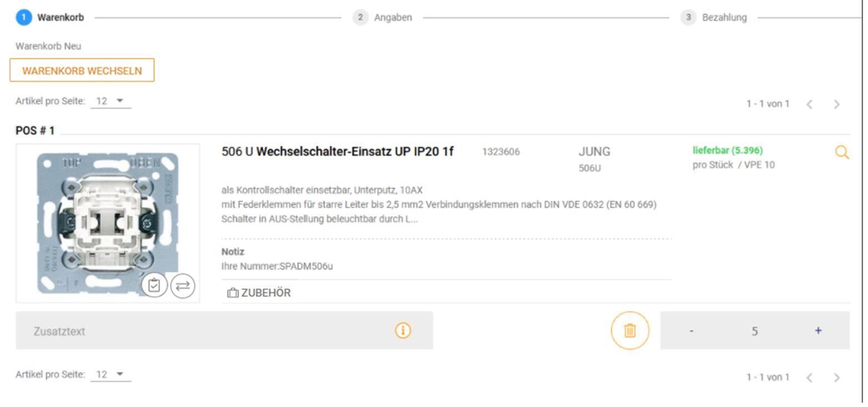868x407 pixels.
Task: Increase quantity with the plus button
Action: [817, 331]
